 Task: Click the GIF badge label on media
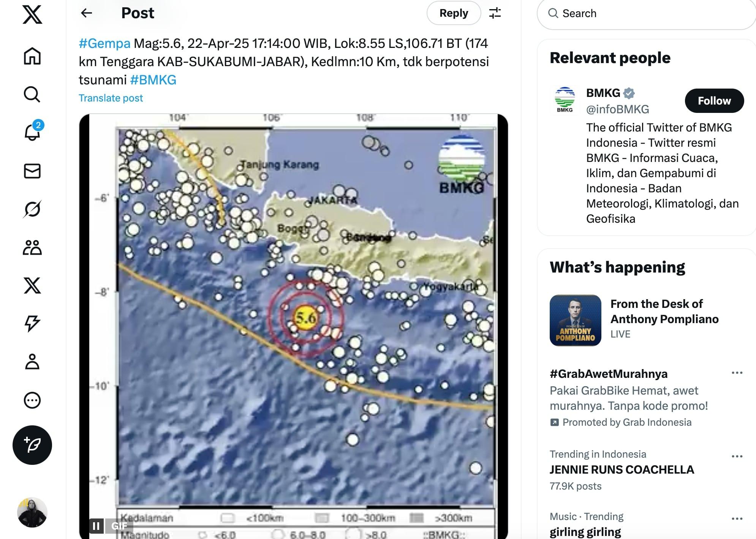119,526
